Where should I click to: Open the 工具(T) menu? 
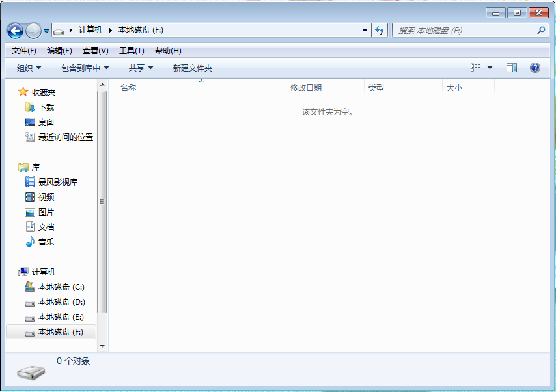(132, 51)
